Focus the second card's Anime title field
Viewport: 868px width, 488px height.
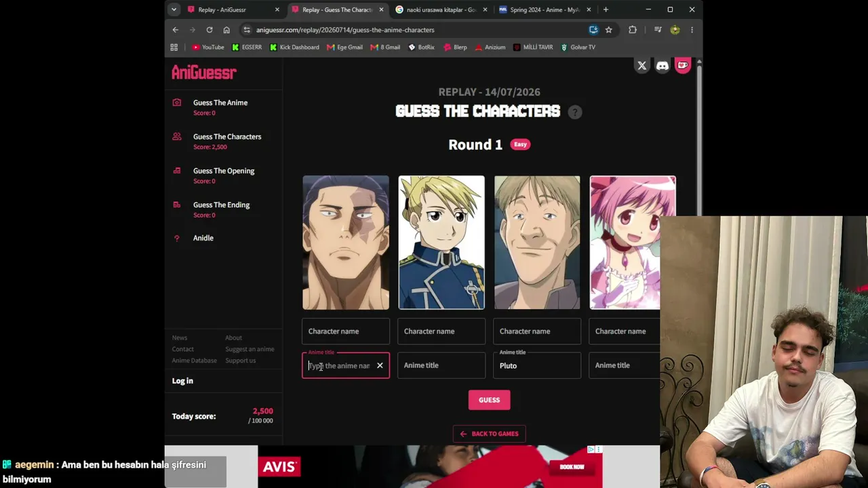[441, 365]
